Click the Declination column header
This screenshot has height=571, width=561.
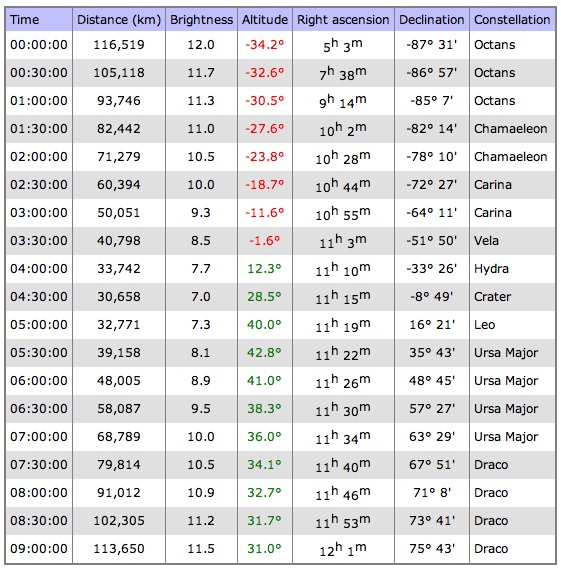(432, 20)
